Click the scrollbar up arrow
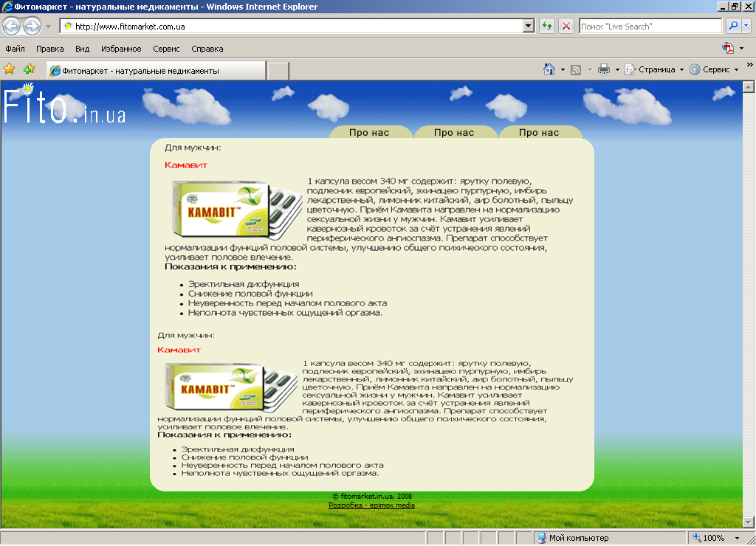Image resolution: width=756 pixels, height=546 pixels. click(x=749, y=87)
